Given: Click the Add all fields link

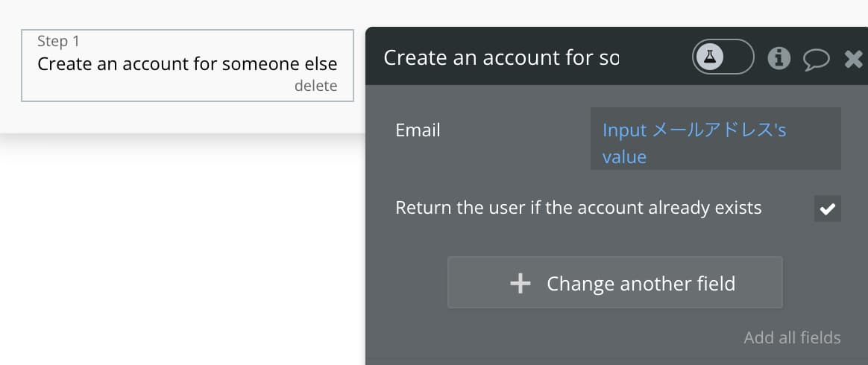Looking at the screenshot, I should [x=792, y=337].
